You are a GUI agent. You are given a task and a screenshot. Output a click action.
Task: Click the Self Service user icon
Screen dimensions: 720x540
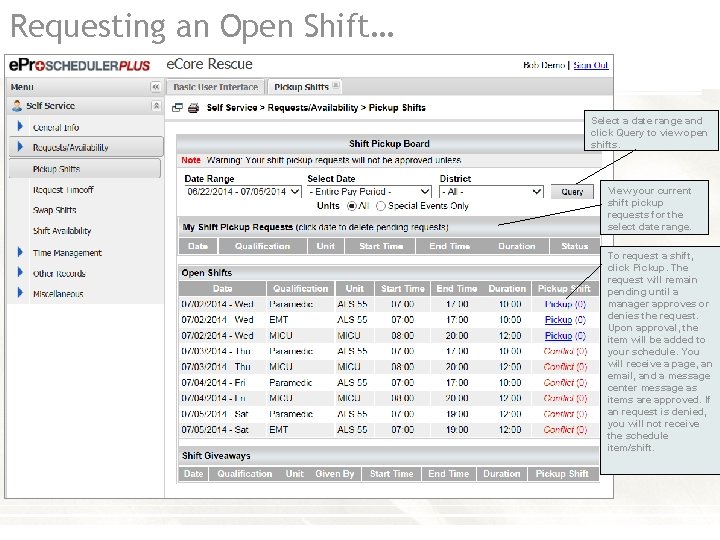click(17, 106)
